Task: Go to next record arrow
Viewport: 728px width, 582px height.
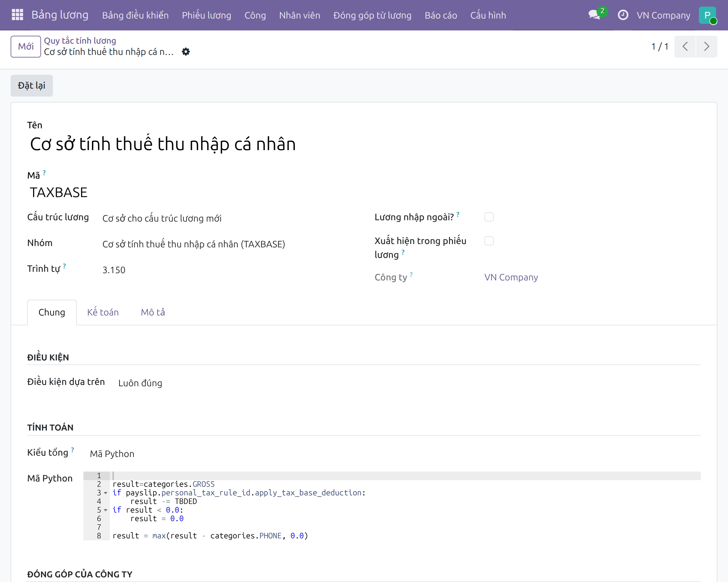Action: click(x=706, y=46)
